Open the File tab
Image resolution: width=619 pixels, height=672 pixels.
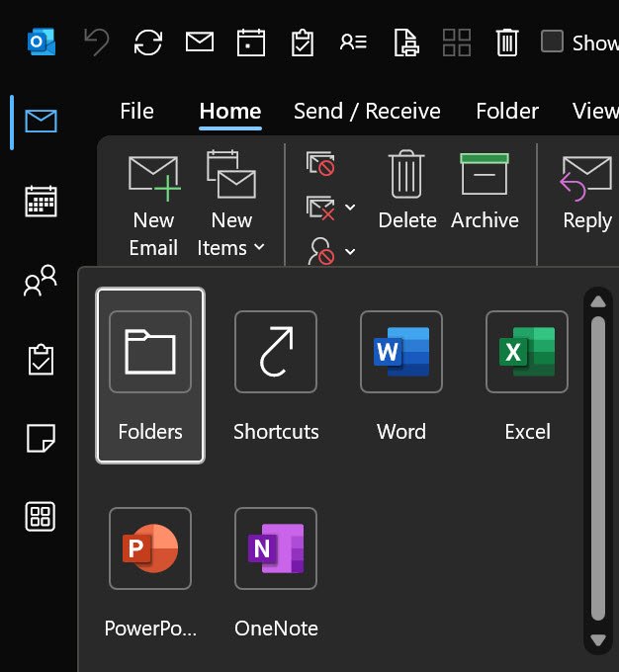tap(136, 112)
